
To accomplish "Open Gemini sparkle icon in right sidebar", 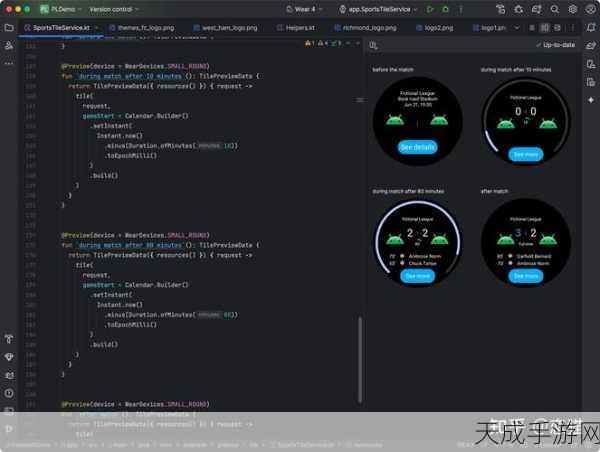I will pos(591,100).
